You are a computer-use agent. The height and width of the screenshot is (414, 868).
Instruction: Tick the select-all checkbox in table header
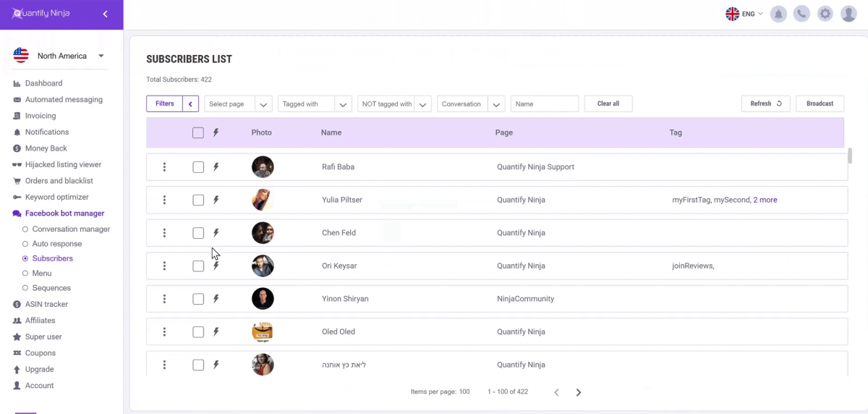click(198, 133)
